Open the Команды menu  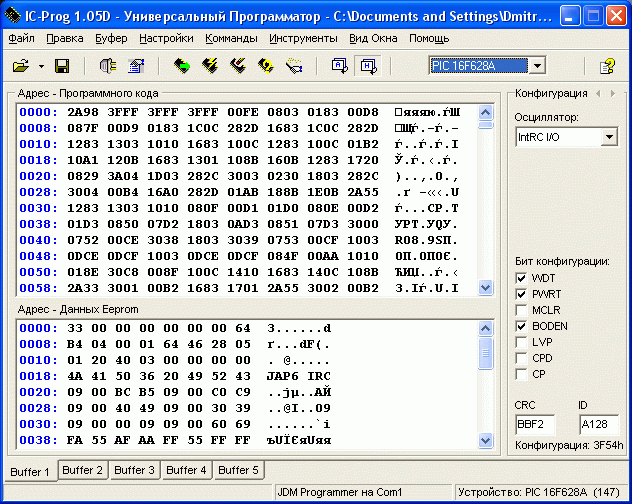point(231,38)
